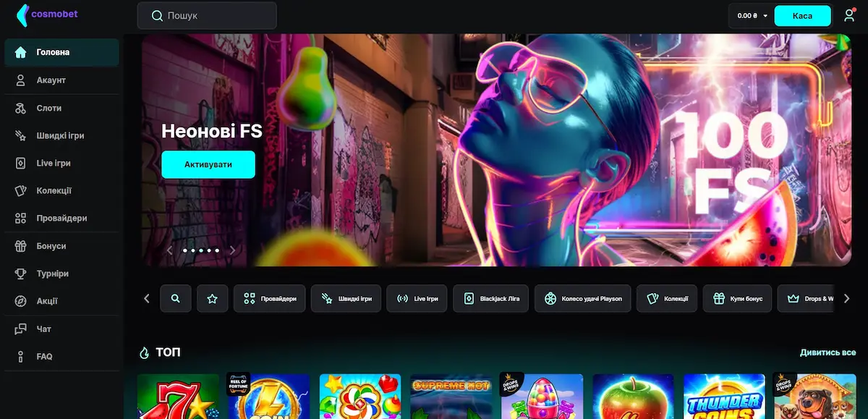This screenshot has height=419, width=868.
Task: Open Колекції from the left sidebar
Action: pyautogui.click(x=61, y=190)
